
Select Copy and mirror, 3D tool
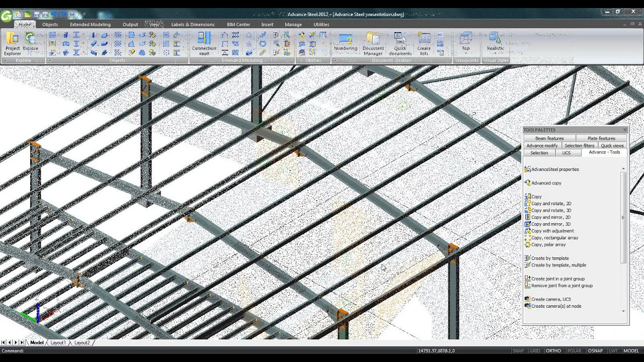[552, 224]
